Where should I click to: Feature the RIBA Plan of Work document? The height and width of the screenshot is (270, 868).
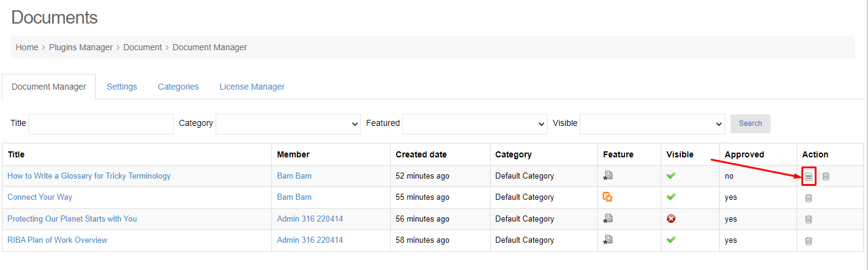[x=608, y=240]
